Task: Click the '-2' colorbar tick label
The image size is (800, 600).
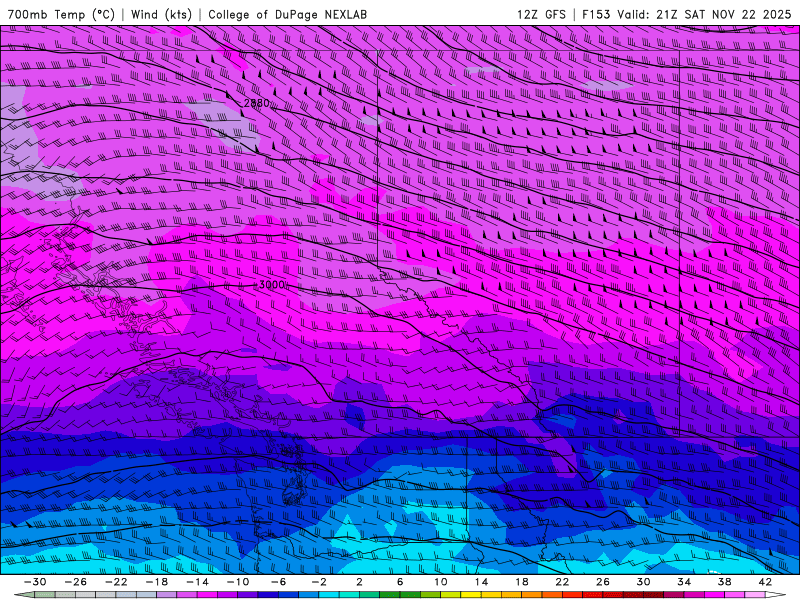Action: tap(319, 582)
